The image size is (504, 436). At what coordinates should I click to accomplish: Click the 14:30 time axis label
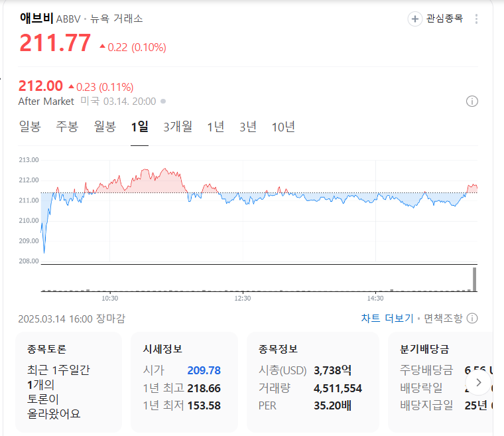click(375, 298)
